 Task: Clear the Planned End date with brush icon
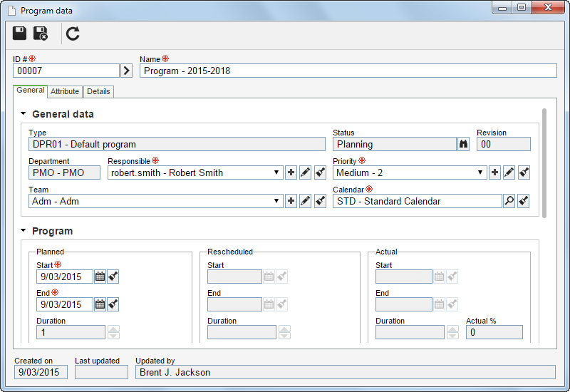(113, 304)
